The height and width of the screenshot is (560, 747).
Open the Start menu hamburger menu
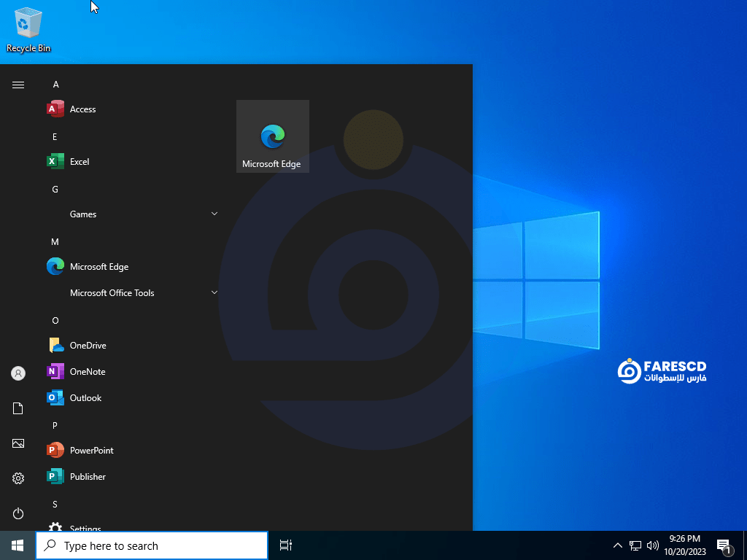pos(18,84)
